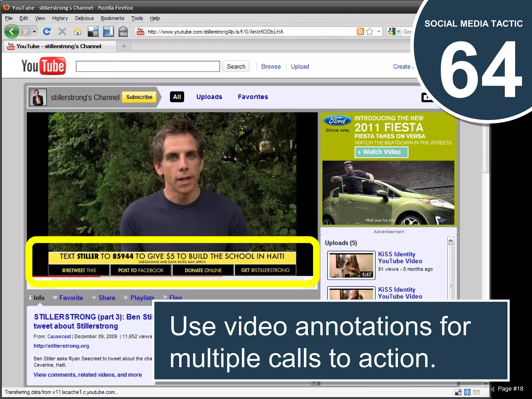
Task: Click the Delicious bookmarks checkered icon
Action: [93, 32]
